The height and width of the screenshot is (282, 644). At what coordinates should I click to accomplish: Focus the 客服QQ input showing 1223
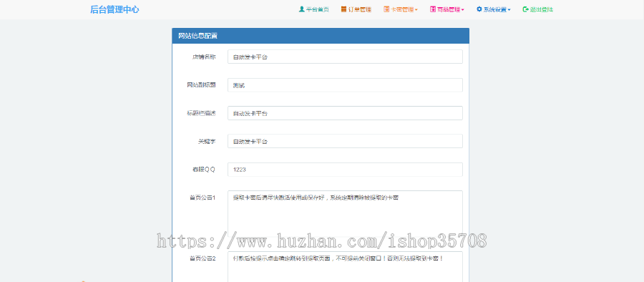pyautogui.click(x=345, y=170)
